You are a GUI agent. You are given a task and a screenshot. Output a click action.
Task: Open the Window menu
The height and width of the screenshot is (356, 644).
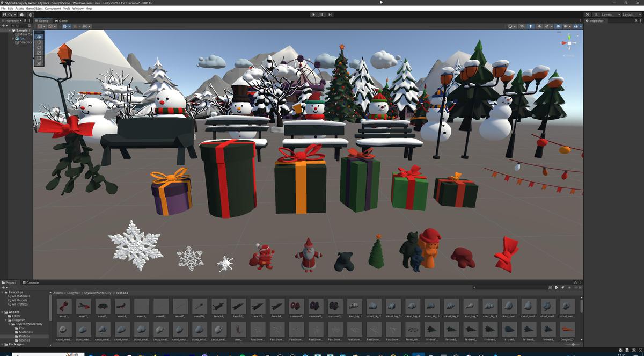coord(78,9)
